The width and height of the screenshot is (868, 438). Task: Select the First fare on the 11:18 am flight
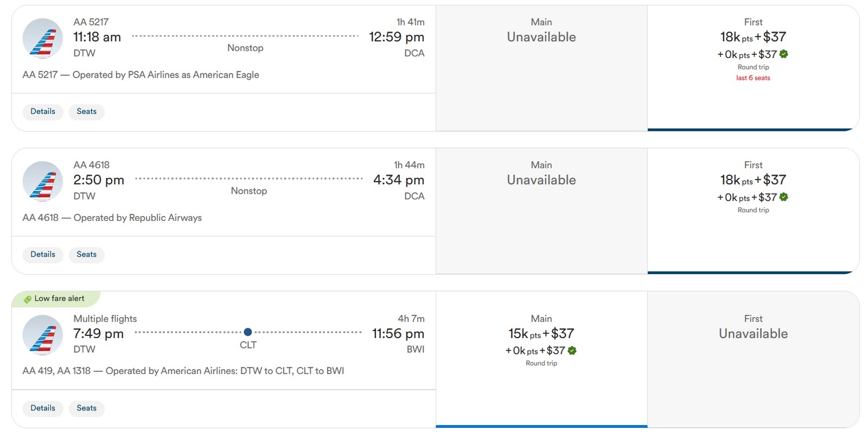(753, 49)
